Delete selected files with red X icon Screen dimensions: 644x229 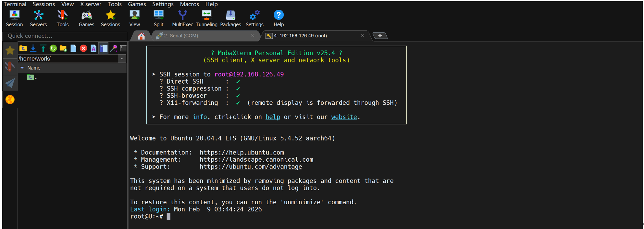[x=83, y=48]
